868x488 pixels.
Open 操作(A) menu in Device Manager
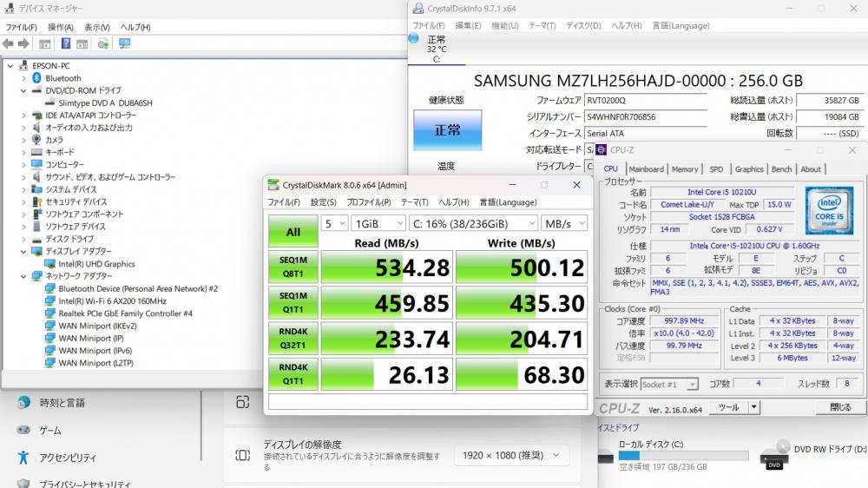61,27
